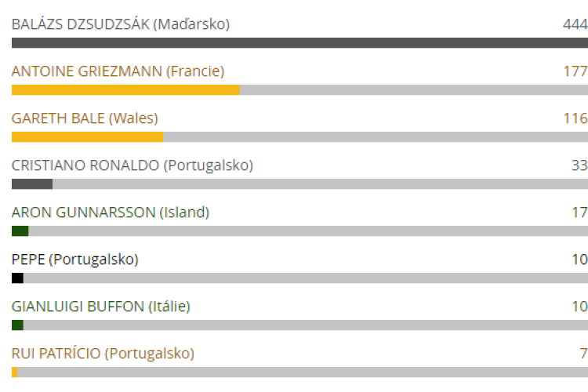Click the yellow result bar for Griezmann
Viewport: 588px width, 392px height.
(125, 89)
